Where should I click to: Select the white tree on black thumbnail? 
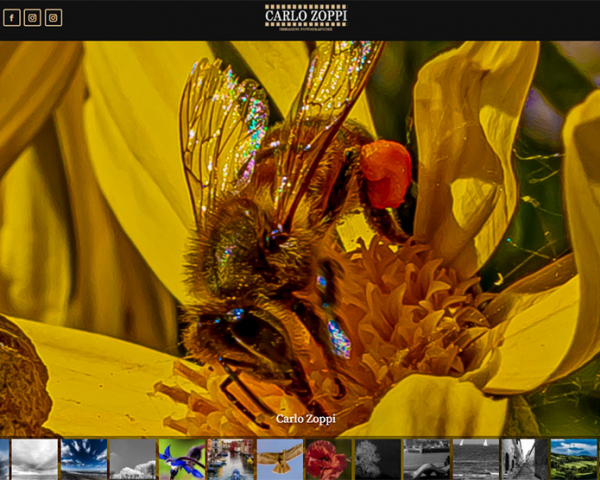(378, 459)
